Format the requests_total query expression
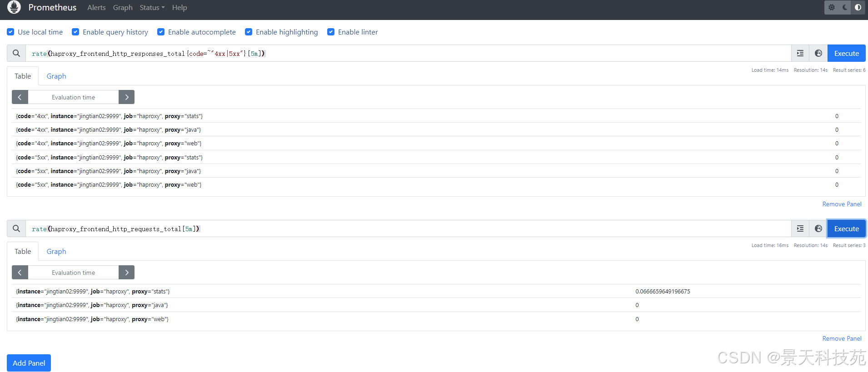 800,228
